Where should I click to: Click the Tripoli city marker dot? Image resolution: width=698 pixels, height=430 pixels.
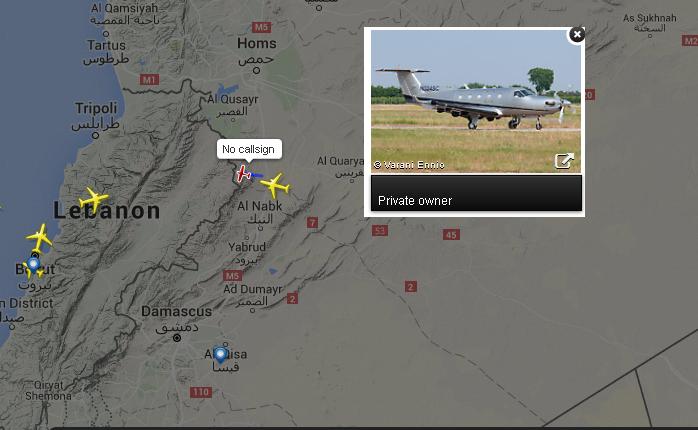95,135
